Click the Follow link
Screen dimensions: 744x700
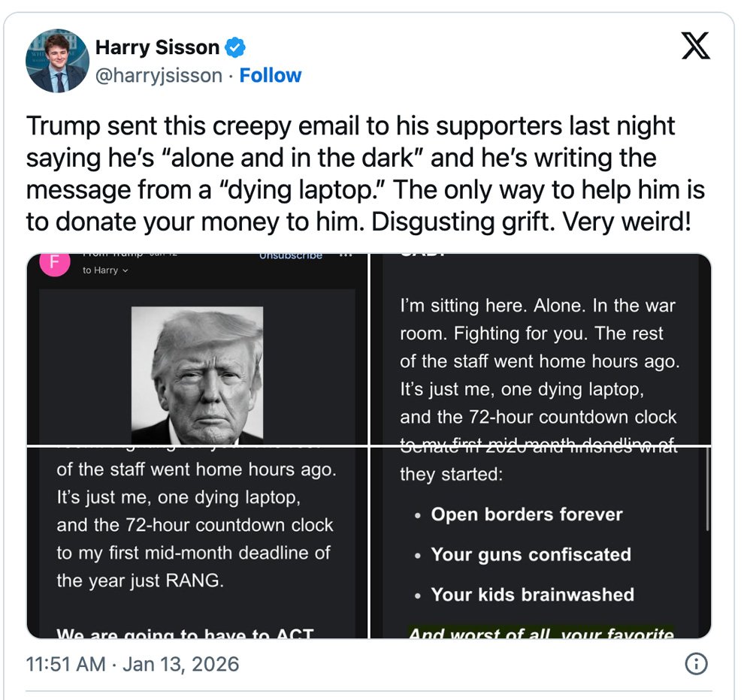point(270,76)
